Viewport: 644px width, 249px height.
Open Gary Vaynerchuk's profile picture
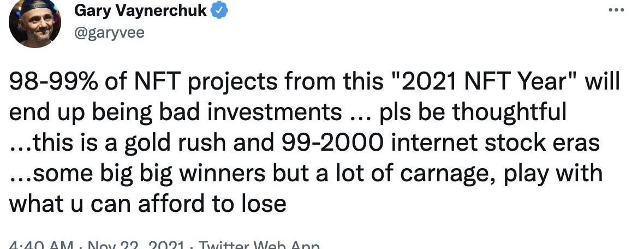click(35, 22)
